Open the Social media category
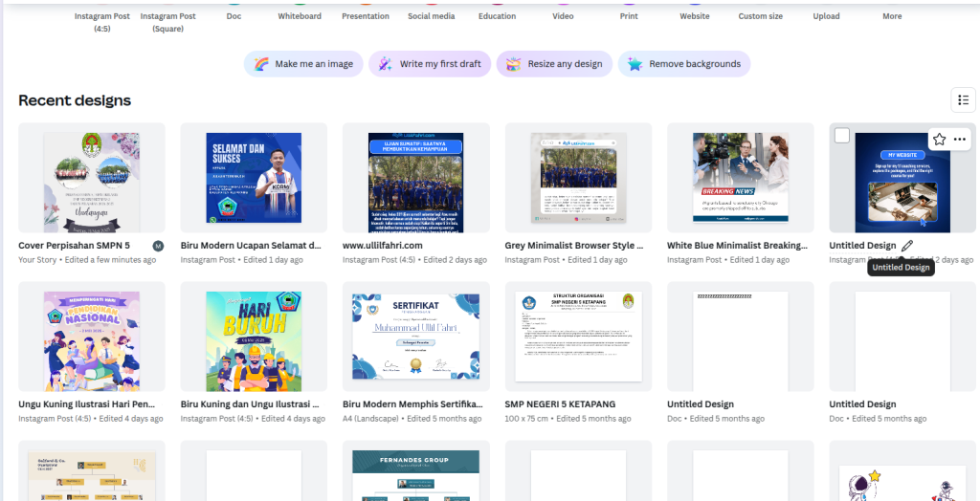Screen dimensions: 980x501 pos(432,16)
